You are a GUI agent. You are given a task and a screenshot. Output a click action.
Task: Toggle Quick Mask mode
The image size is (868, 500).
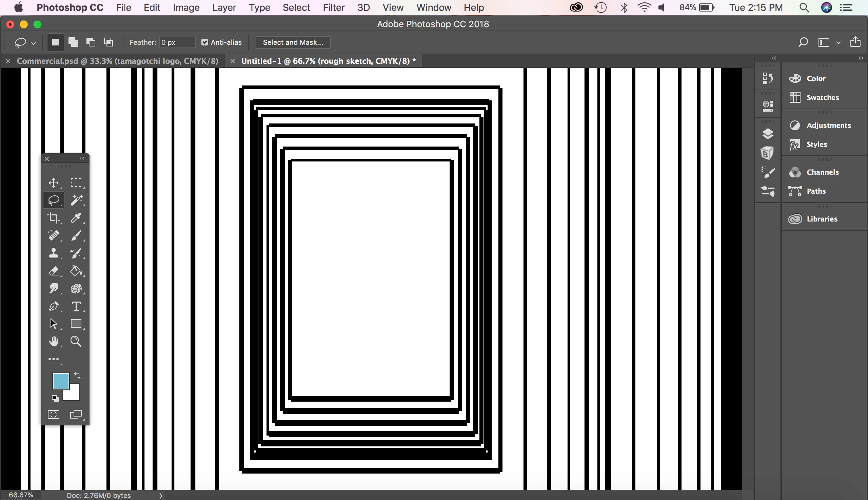click(x=54, y=415)
